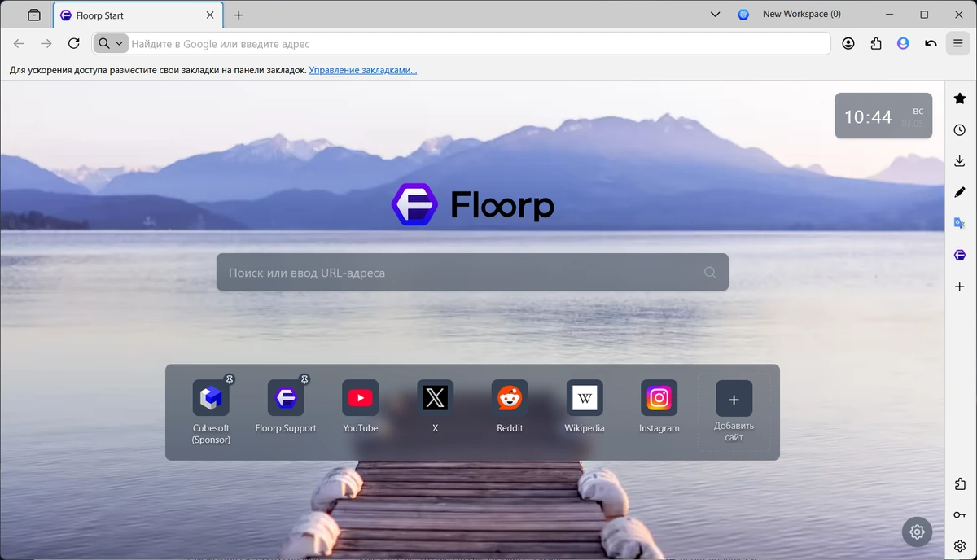Open passwords key icon in sidebar
The height and width of the screenshot is (560, 977).
pos(960,515)
